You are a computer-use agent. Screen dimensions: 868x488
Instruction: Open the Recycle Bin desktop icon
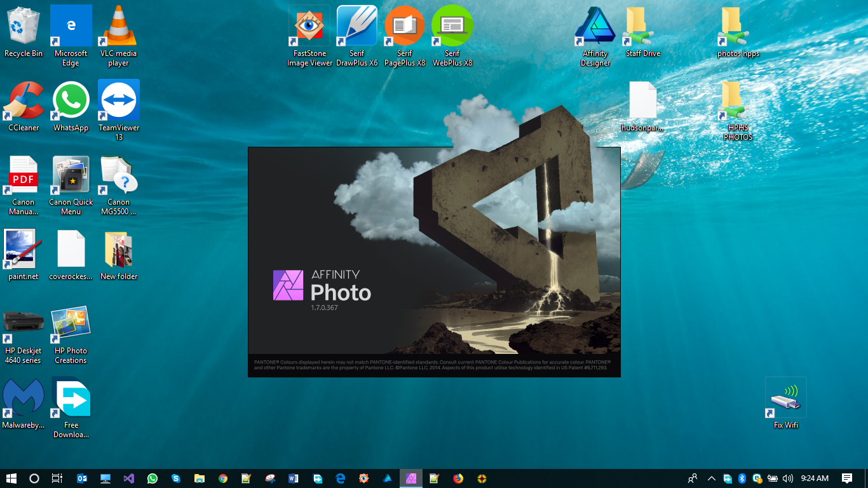point(24,32)
